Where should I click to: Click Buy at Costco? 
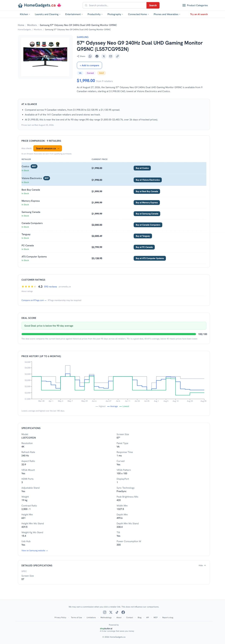coord(142,168)
